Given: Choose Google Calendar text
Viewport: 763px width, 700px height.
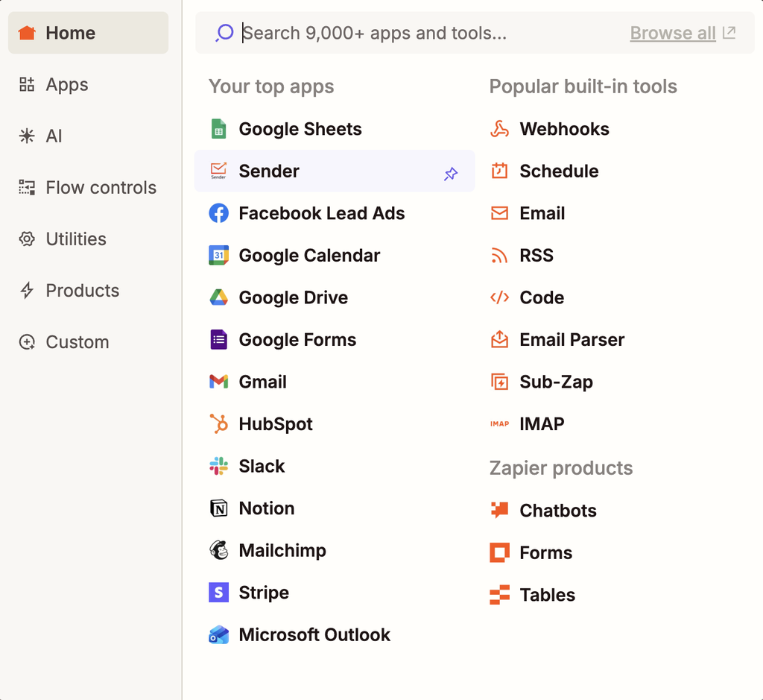Looking at the screenshot, I should tap(309, 255).
